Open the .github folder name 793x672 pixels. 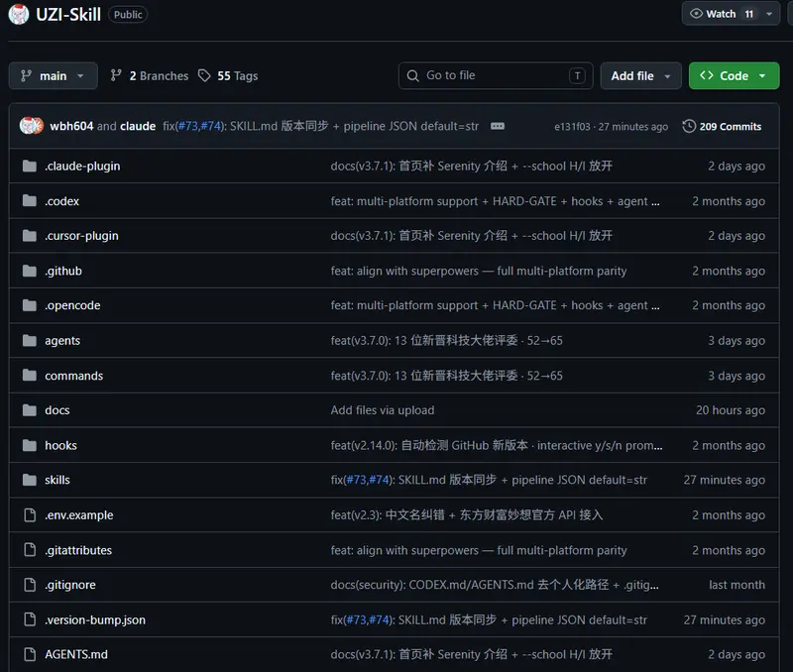(x=63, y=271)
